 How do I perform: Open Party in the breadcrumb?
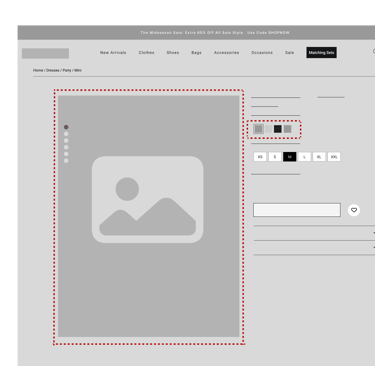pos(67,70)
